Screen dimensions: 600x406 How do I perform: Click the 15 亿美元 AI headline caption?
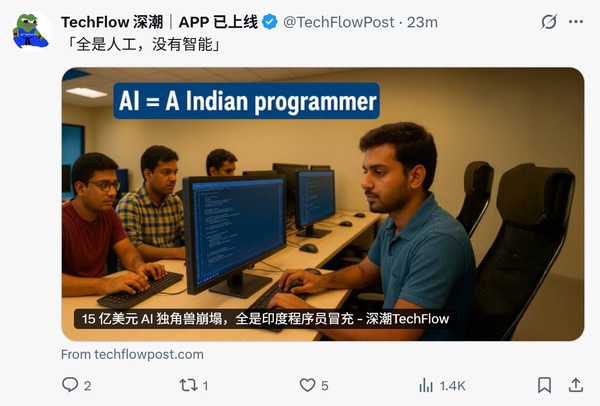265,319
